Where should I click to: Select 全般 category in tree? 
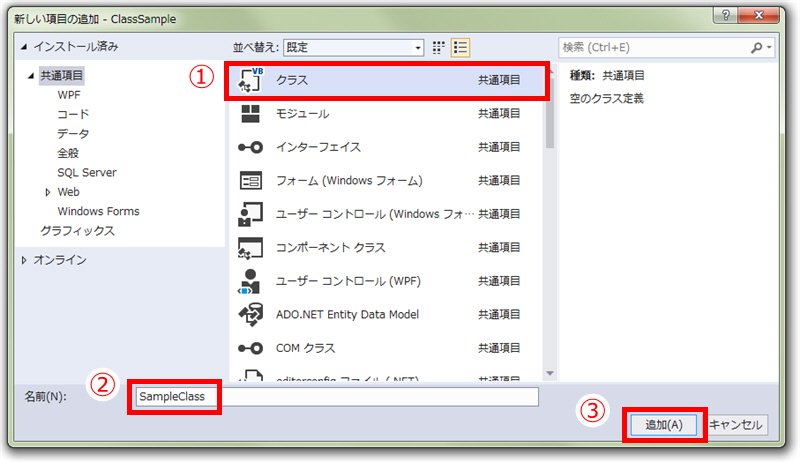(x=68, y=153)
